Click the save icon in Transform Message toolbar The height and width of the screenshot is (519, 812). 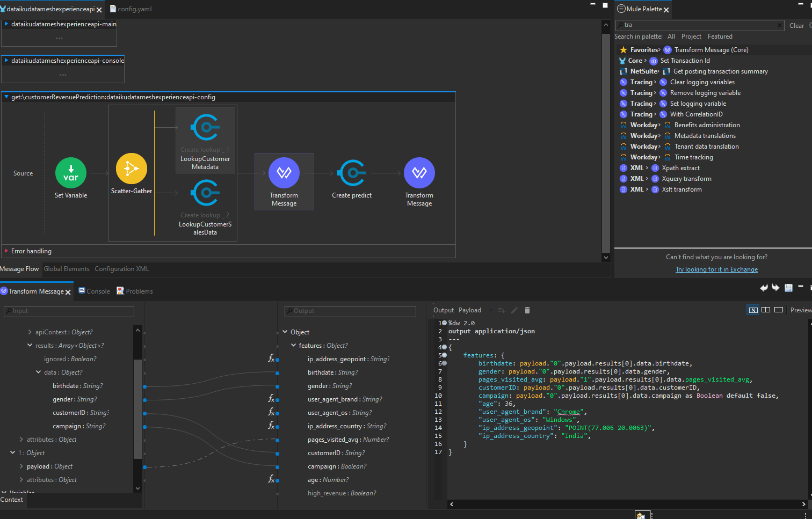click(788, 288)
